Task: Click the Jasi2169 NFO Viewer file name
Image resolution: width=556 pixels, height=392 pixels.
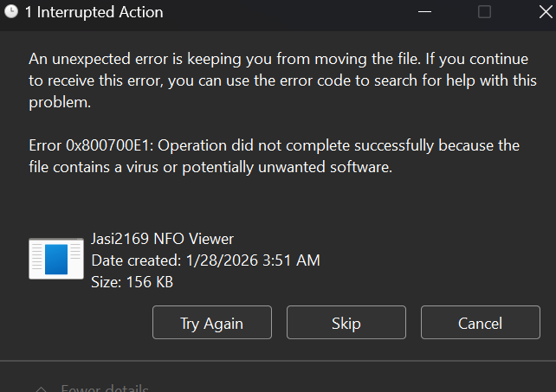Action: [x=163, y=239]
